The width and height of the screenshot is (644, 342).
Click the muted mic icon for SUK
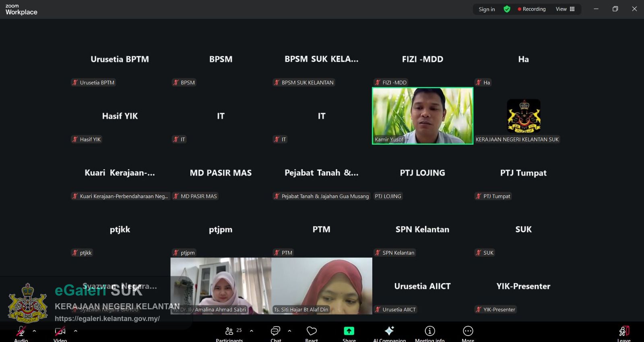coord(479,253)
